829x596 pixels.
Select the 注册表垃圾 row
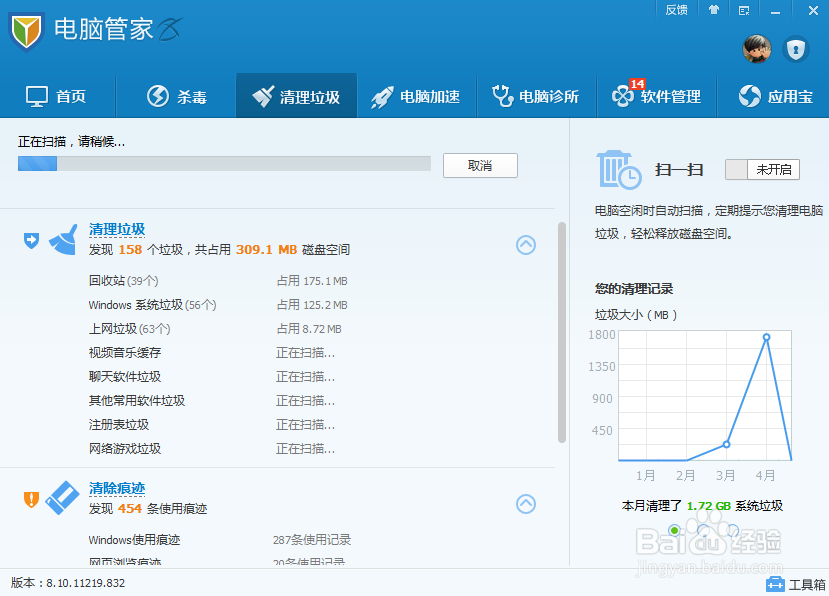(211, 425)
